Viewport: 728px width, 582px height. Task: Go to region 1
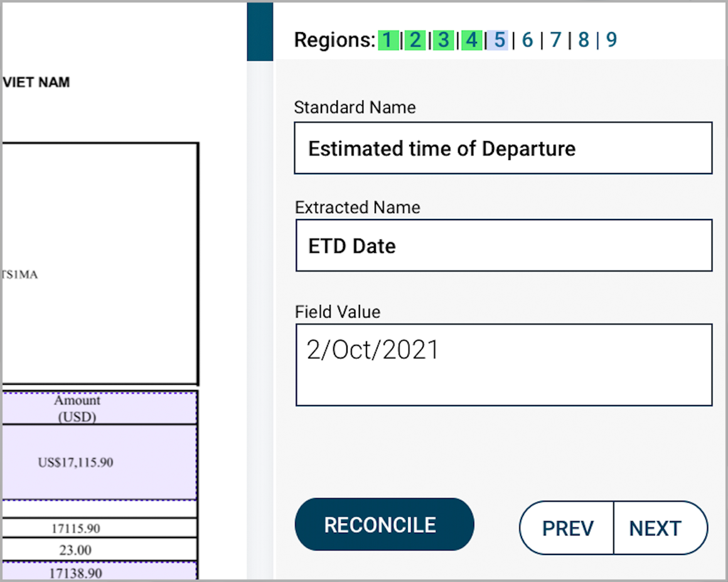click(x=388, y=40)
